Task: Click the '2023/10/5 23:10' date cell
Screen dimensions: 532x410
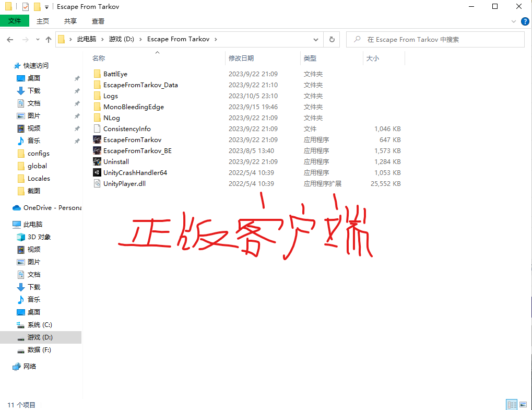Action: coord(253,96)
